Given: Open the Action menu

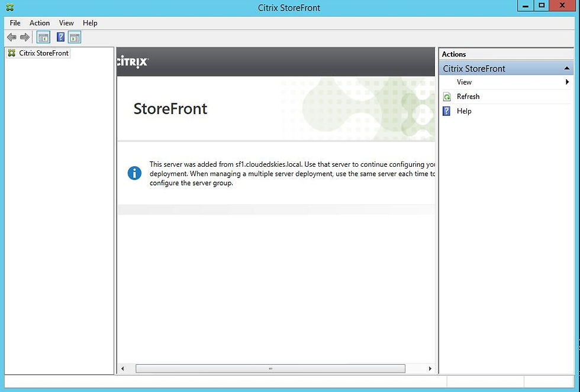Looking at the screenshot, I should [40, 23].
